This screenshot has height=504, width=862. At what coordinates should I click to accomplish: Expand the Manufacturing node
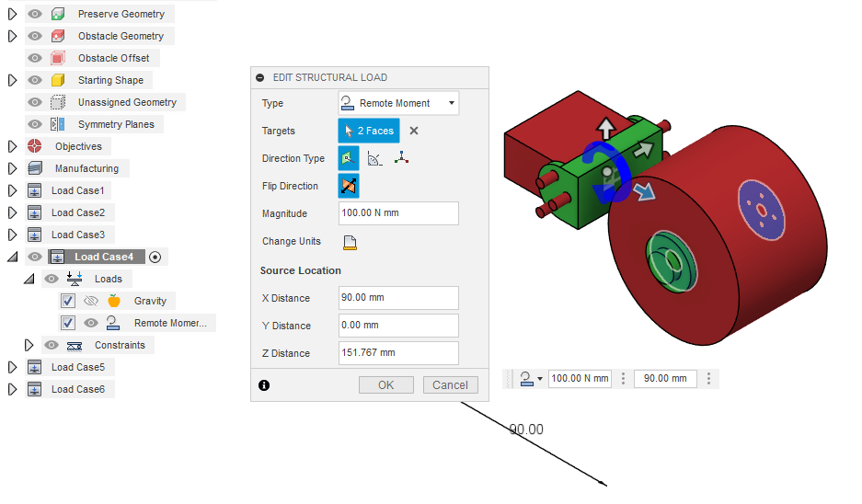[x=12, y=168]
